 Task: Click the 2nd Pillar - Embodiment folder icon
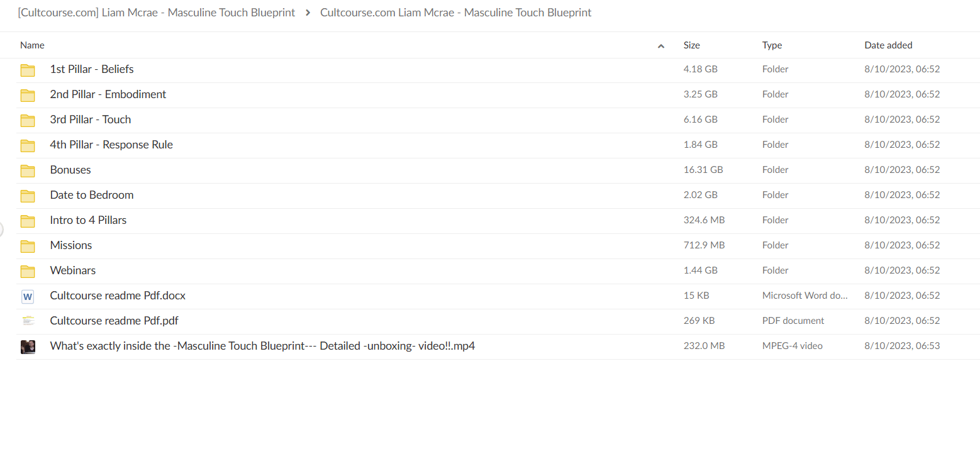(28, 95)
